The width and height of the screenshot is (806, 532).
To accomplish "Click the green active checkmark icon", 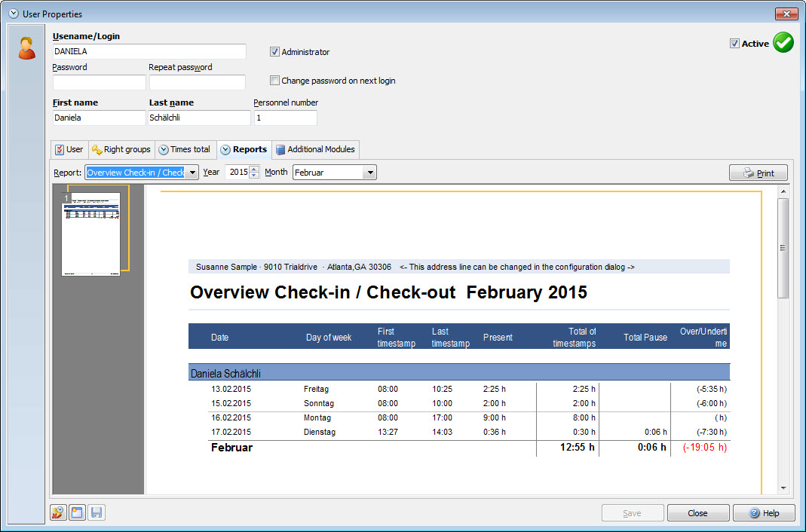I will point(783,43).
